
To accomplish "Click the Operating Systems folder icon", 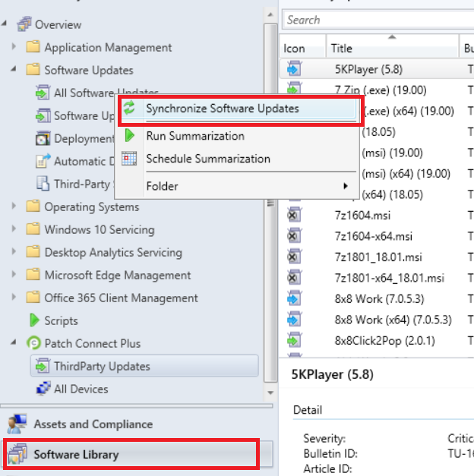I will click(33, 206).
